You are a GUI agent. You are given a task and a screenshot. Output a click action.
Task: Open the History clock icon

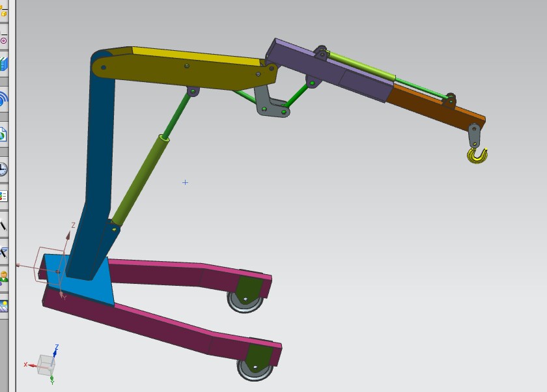3,169
